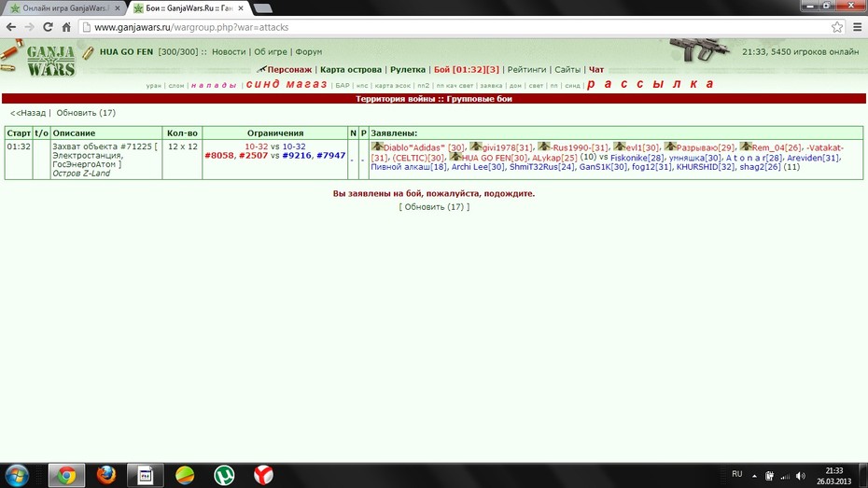Open player KHURSHID[32] profile

[x=706, y=166]
